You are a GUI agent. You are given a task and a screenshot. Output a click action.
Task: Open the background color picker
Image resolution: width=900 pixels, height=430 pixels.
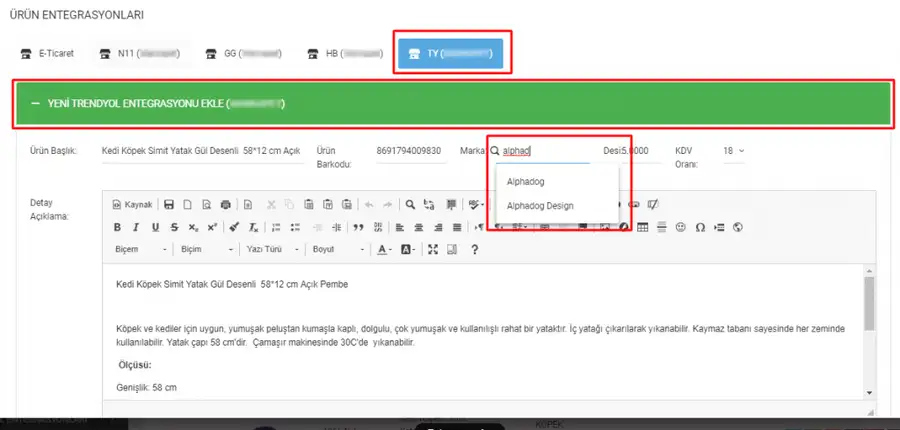point(408,250)
